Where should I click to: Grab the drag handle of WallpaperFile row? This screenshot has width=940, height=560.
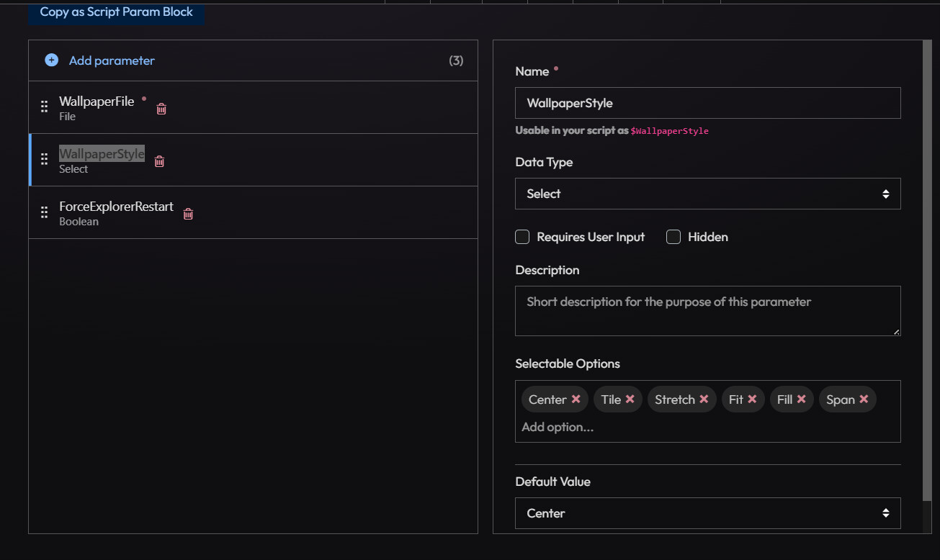click(44, 107)
